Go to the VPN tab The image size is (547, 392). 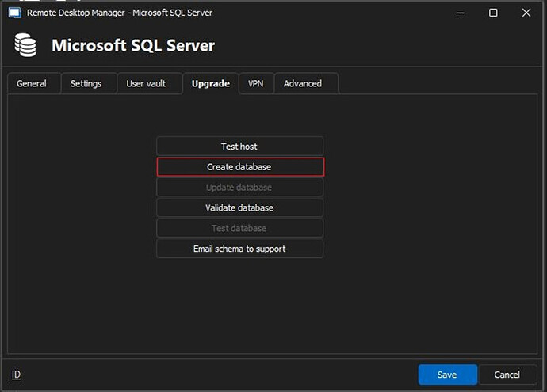point(256,84)
